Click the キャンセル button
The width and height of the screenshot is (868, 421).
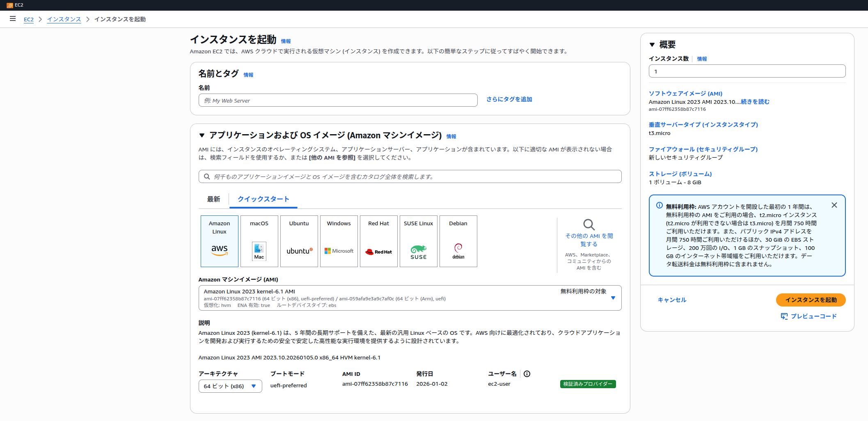pyautogui.click(x=672, y=300)
